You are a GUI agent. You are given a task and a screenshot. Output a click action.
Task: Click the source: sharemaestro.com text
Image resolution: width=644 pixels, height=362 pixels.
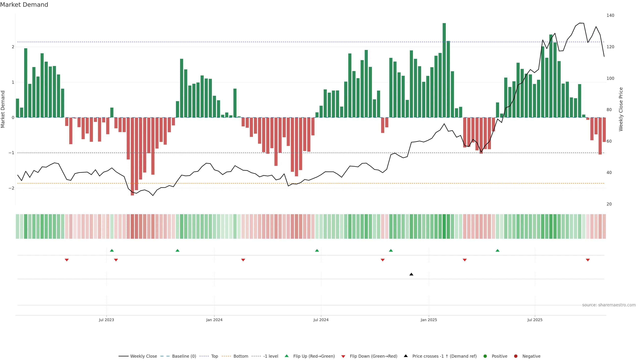[609, 305]
